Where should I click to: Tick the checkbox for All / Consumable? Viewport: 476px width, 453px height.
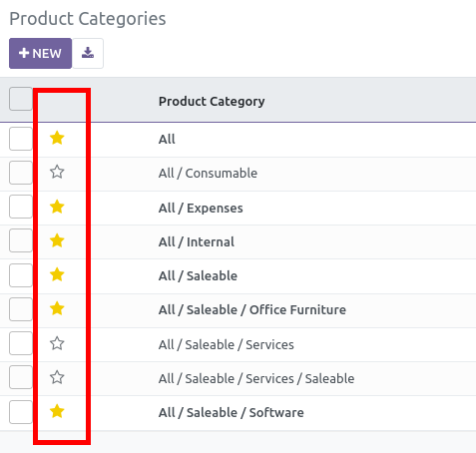coord(21,173)
